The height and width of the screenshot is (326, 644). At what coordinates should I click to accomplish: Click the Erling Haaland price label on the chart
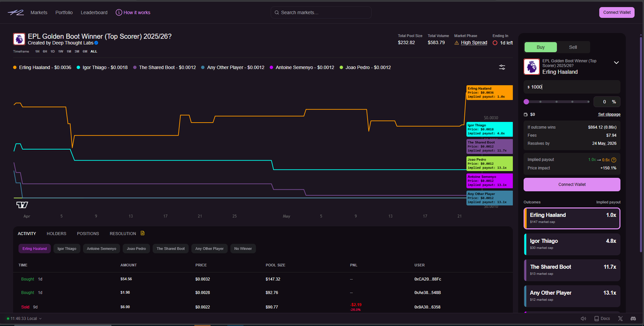[x=489, y=92]
